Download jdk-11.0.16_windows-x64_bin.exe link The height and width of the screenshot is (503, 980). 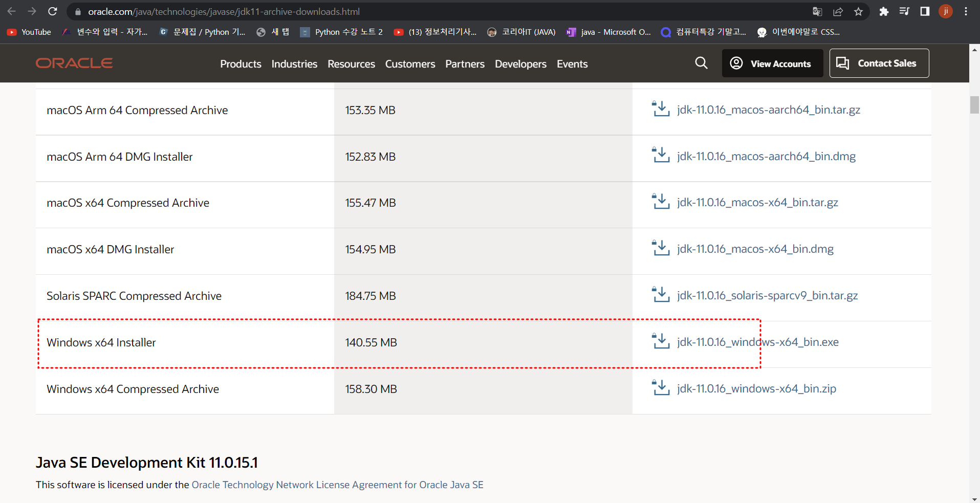[757, 342]
